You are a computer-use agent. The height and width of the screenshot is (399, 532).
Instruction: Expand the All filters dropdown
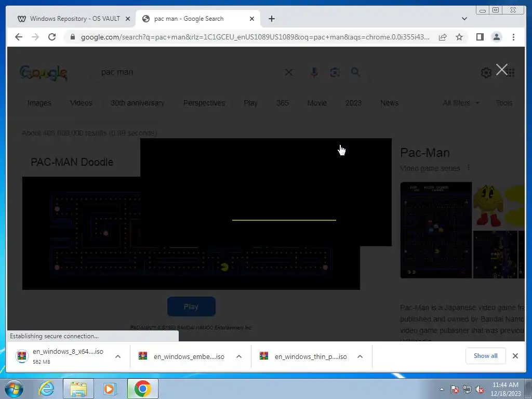coord(461,103)
